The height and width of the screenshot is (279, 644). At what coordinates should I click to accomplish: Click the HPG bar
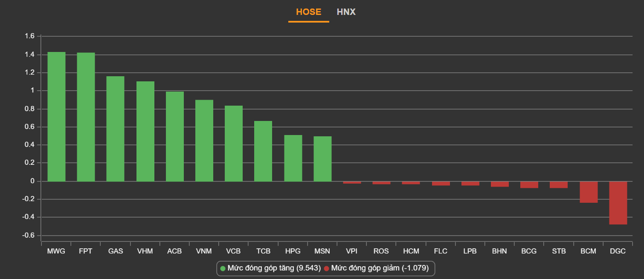(293, 158)
